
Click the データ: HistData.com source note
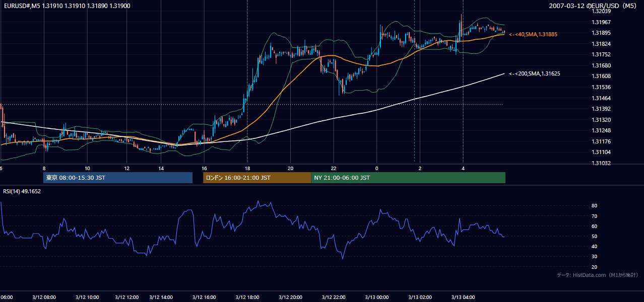(597, 275)
